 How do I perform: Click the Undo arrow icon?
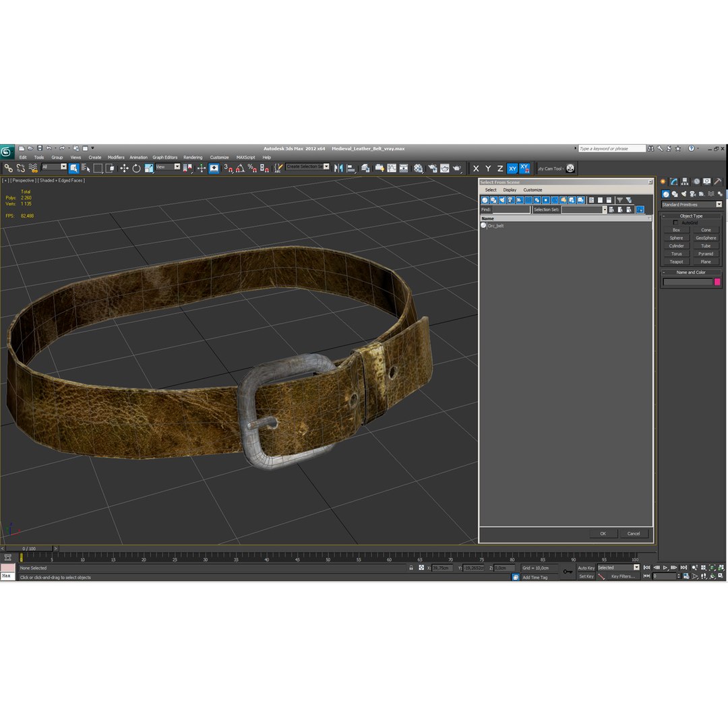(49, 148)
